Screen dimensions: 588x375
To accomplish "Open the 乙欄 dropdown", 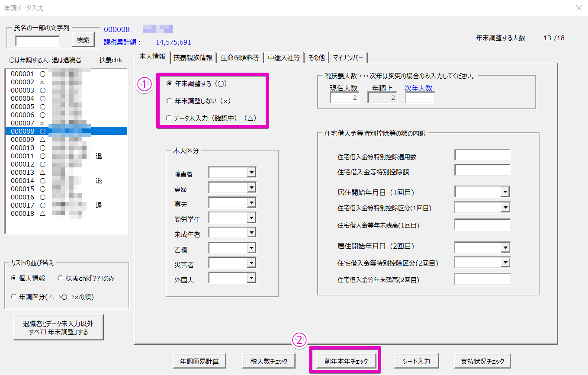I will (x=251, y=248).
